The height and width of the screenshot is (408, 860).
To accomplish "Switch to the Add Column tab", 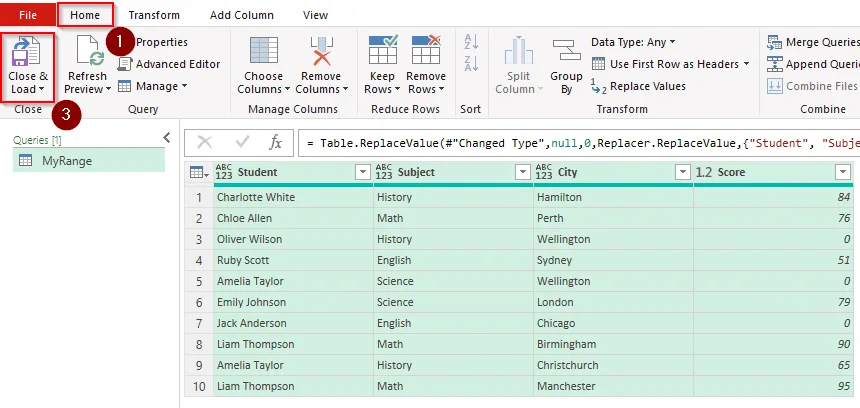I will (242, 15).
